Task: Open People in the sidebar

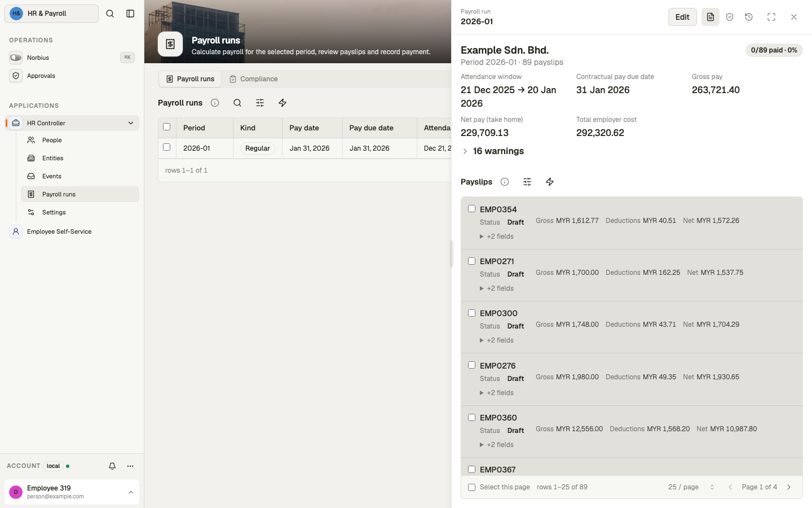Action: (80, 140)
